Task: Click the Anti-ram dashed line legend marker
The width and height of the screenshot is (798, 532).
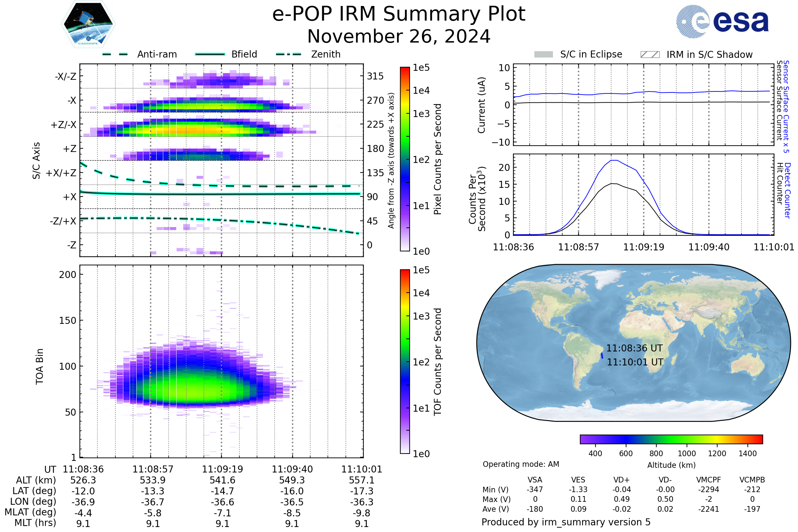Action: pos(115,54)
